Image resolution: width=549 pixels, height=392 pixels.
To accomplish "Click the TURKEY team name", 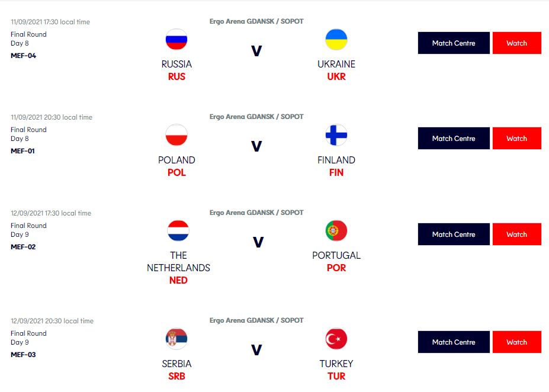I will click(336, 364).
